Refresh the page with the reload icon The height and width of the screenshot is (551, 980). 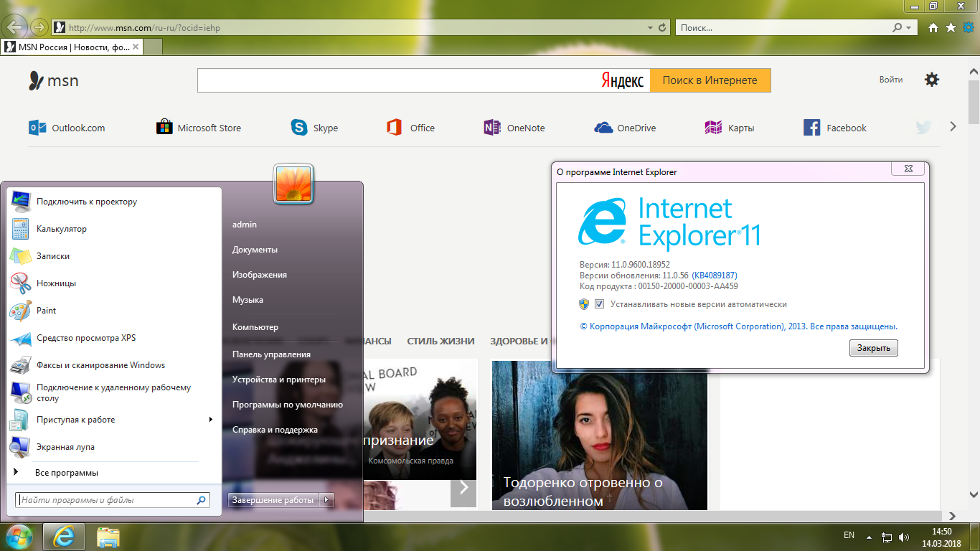coord(661,28)
